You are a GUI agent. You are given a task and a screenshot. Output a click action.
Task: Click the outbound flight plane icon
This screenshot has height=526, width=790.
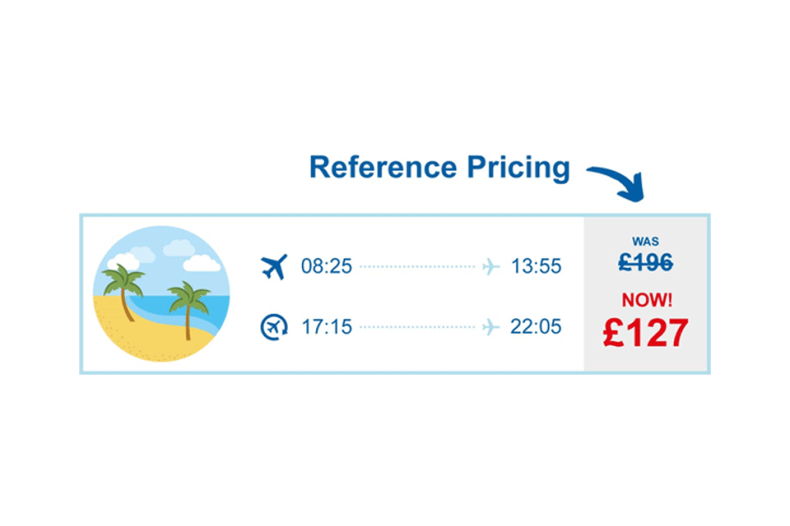274,267
